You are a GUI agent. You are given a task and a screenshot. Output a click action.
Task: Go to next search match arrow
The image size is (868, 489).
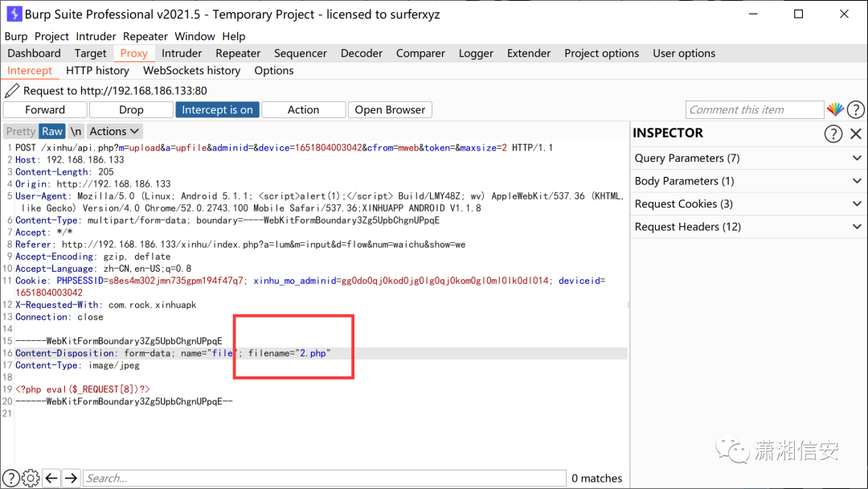point(71,478)
